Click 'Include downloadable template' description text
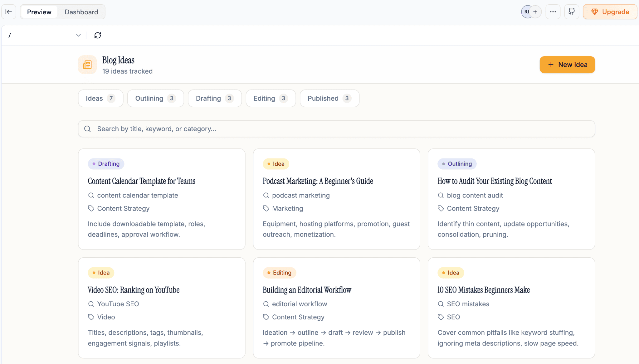The width and height of the screenshot is (639, 364). click(146, 229)
